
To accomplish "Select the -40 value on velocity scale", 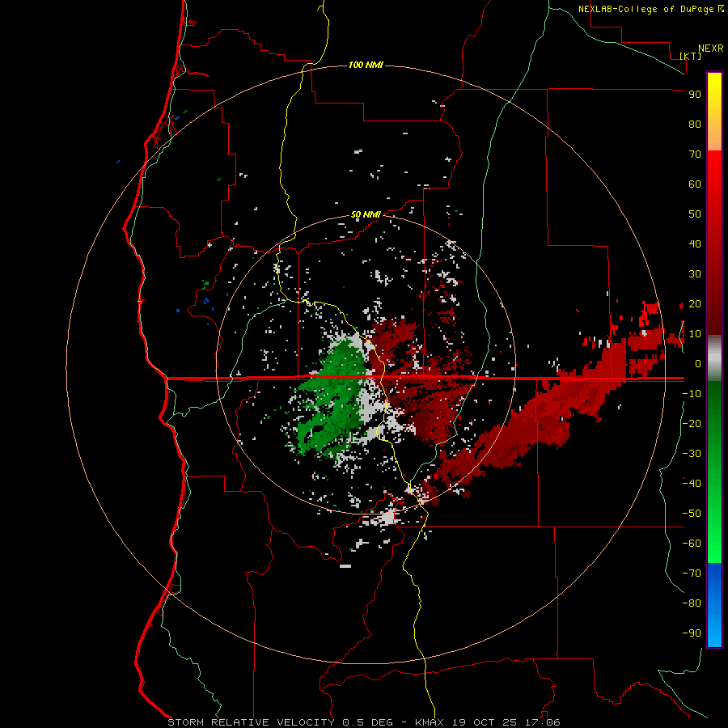I will click(692, 484).
